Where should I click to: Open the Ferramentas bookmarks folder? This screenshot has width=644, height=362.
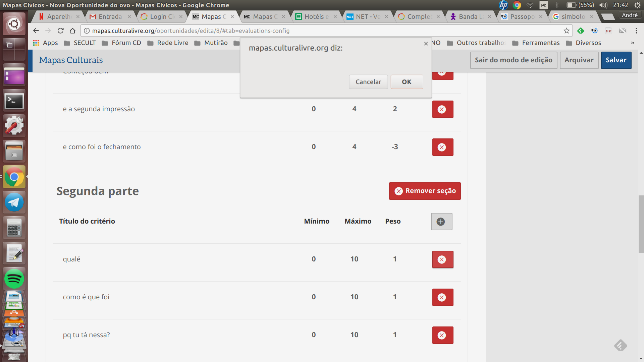537,43
